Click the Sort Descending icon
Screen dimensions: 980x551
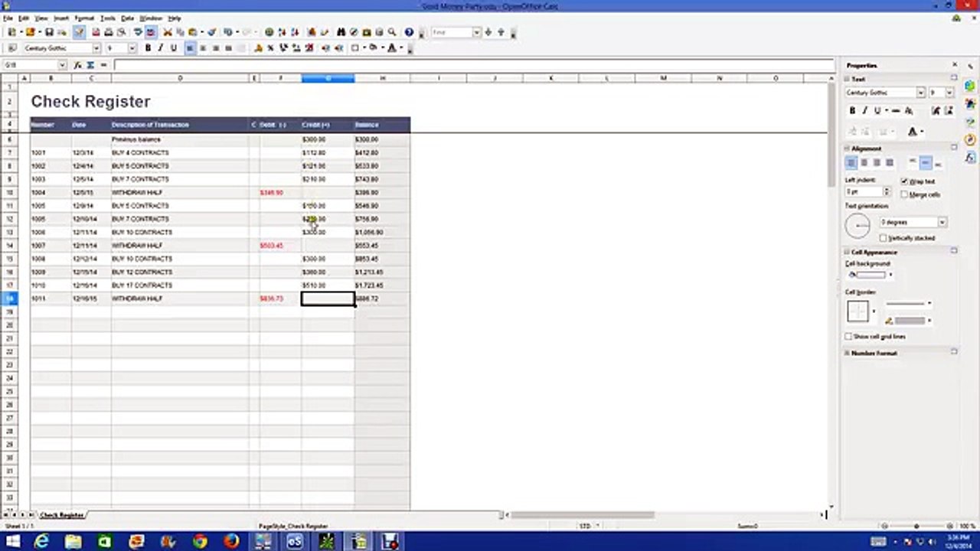[x=295, y=32]
